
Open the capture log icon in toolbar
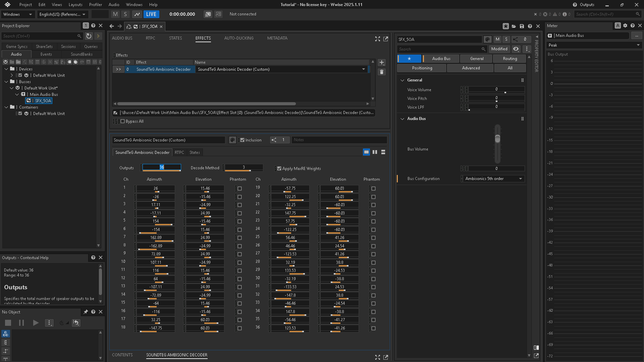(137, 14)
